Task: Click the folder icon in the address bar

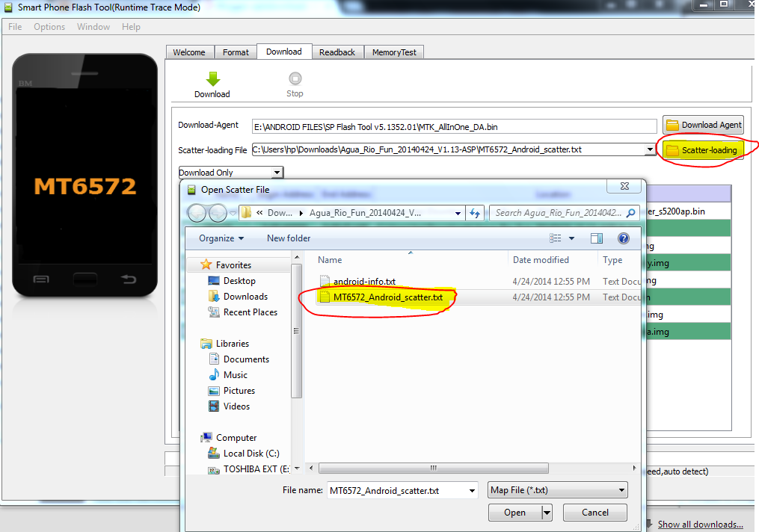Action: 246,213
